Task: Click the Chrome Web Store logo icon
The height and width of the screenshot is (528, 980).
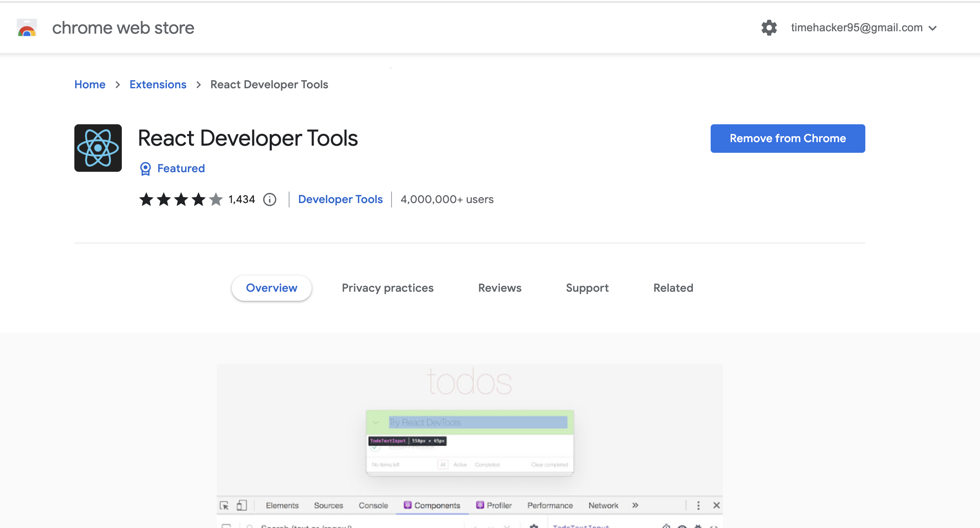Action: click(27, 28)
